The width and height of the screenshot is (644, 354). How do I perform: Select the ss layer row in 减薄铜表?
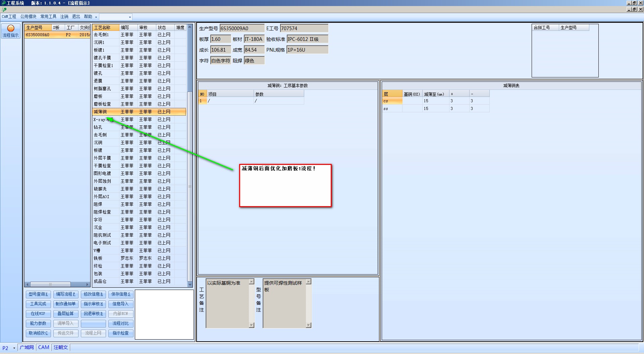436,109
